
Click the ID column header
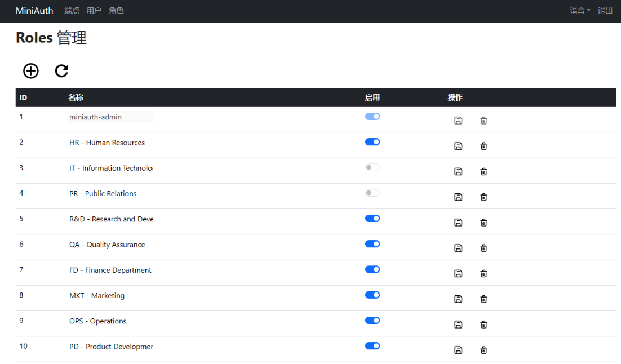(x=23, y=97)
